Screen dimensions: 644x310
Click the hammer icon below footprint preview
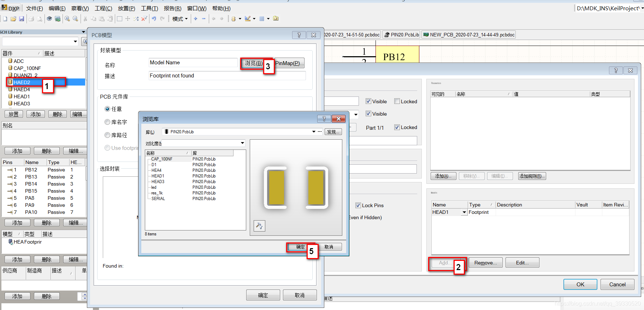pos(259,226)
